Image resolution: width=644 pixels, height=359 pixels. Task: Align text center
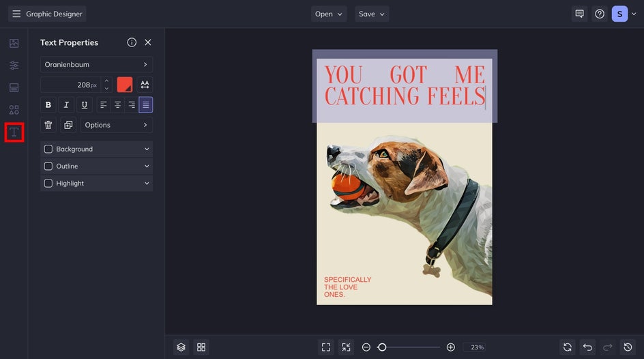pos(117,104)
